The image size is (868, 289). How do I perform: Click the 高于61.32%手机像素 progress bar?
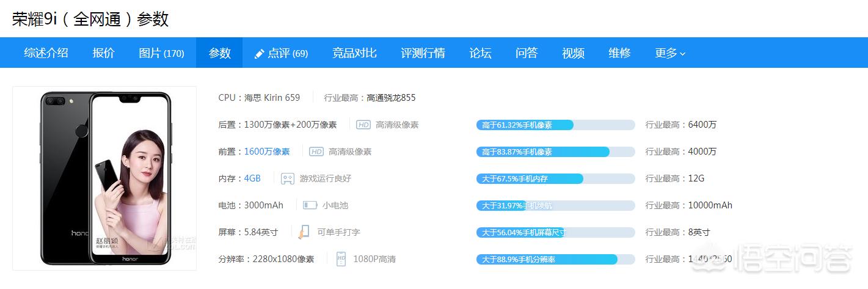(555, 125)
